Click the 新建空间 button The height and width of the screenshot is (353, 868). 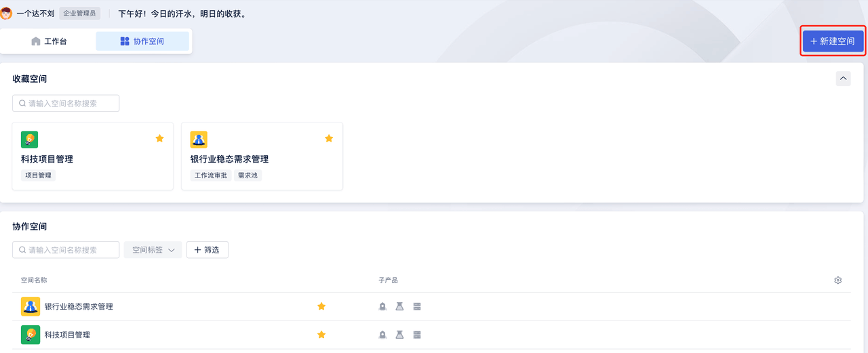click(x=833, y=41)
